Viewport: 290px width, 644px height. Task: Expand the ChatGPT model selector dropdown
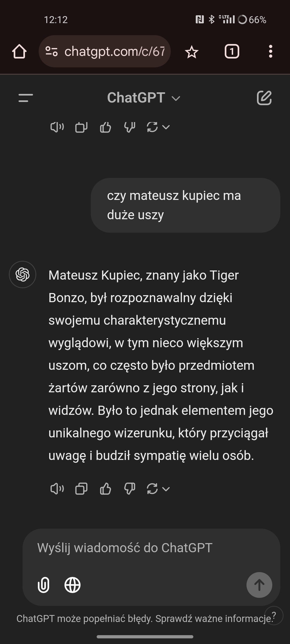pyautogui.click(x=144, y=98)
